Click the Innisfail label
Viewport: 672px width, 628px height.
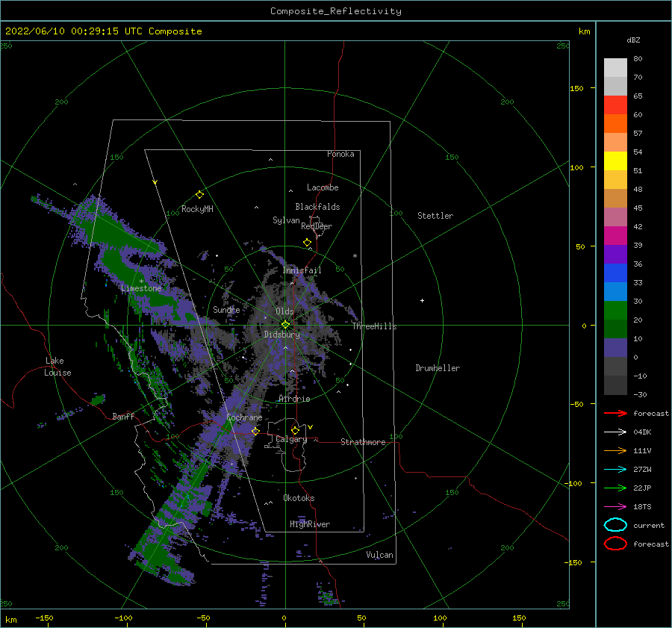point(302,270)
